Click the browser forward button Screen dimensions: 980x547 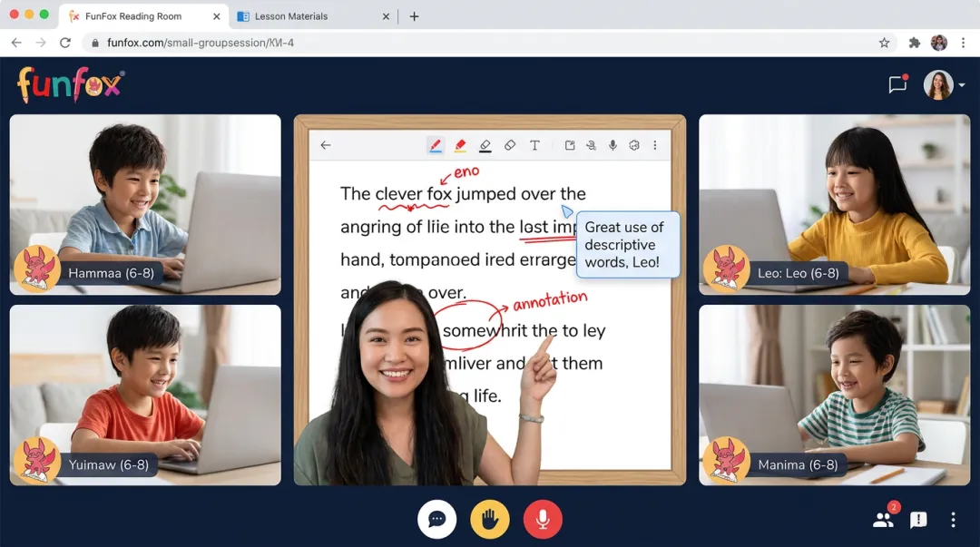41,43
